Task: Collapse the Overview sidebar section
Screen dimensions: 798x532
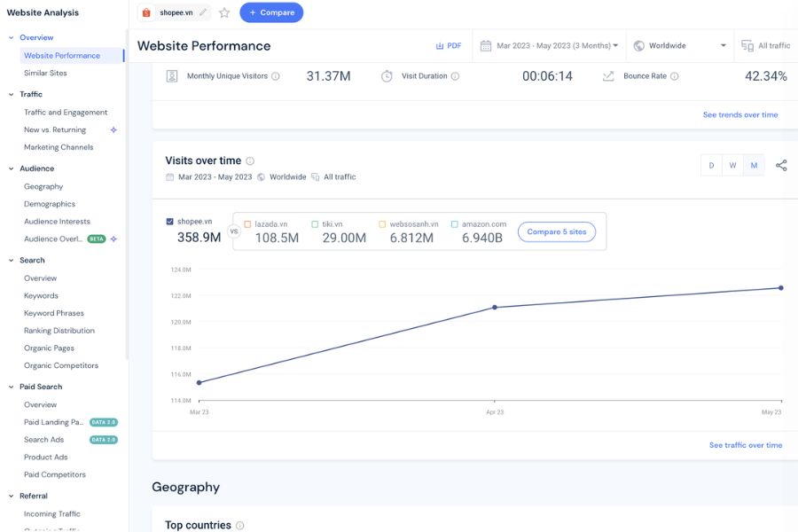Action: click(12, 37)
